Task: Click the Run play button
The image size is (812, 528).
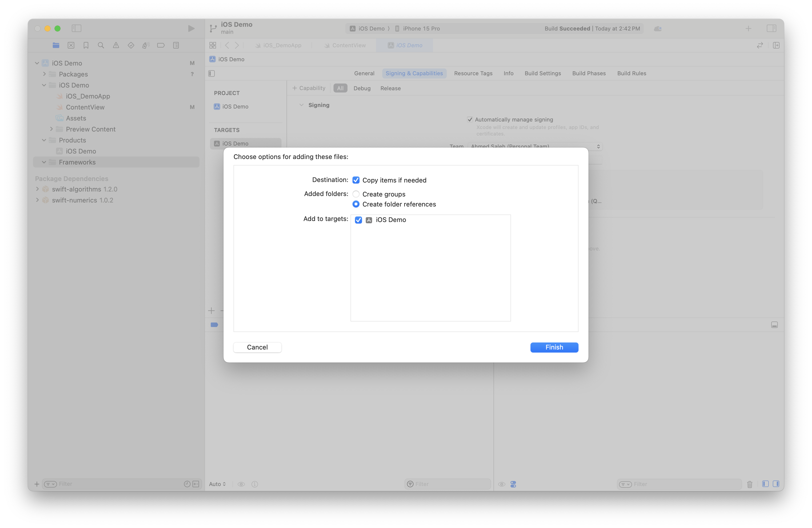Action: 191,28
